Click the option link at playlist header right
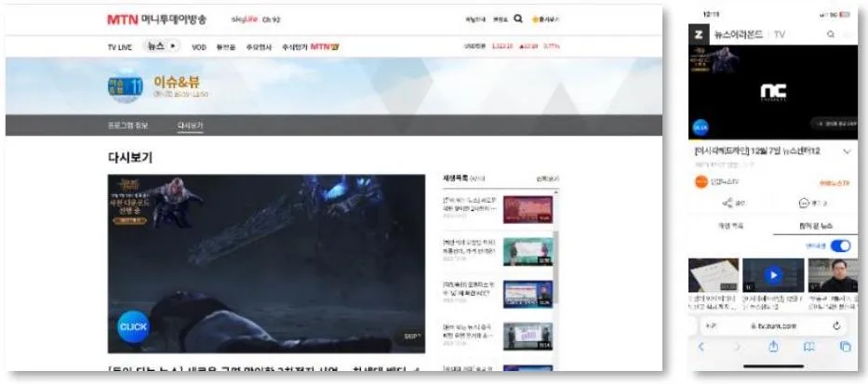Viewport: 868px width, 384px height. pyautogui.click(x=547, y=179)
